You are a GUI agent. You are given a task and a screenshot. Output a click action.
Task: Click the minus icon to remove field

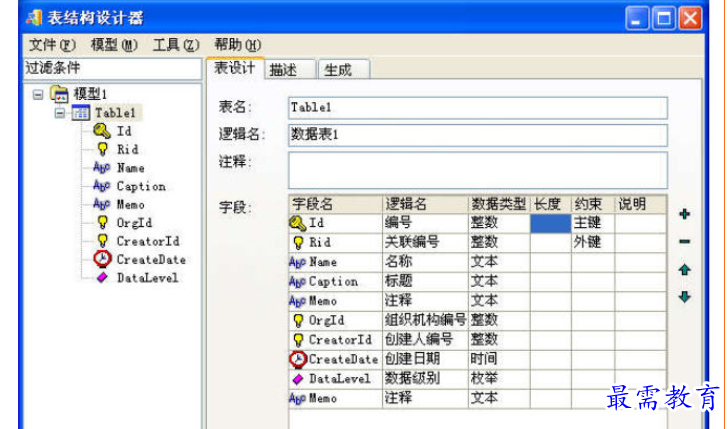click(x=684, y=241)
